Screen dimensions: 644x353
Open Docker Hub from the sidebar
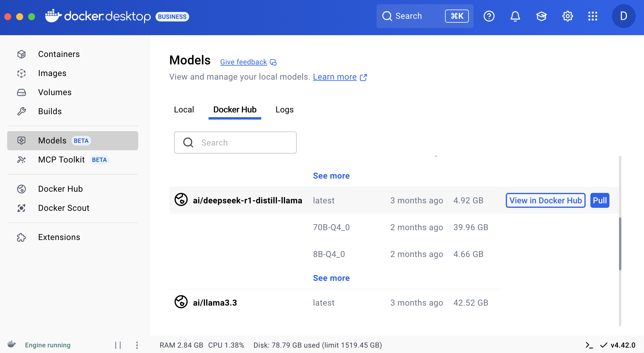point(60,189)
